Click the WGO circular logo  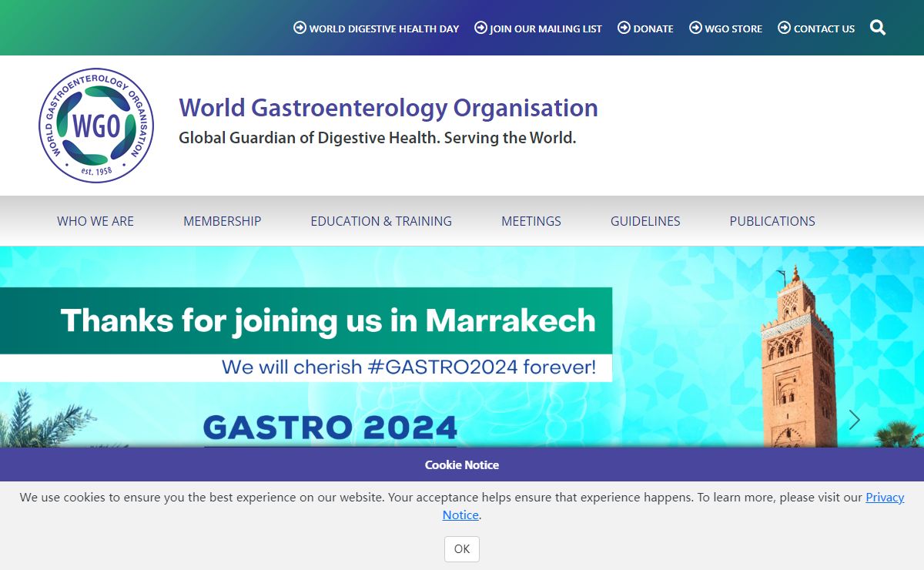[x=96, y=126]
